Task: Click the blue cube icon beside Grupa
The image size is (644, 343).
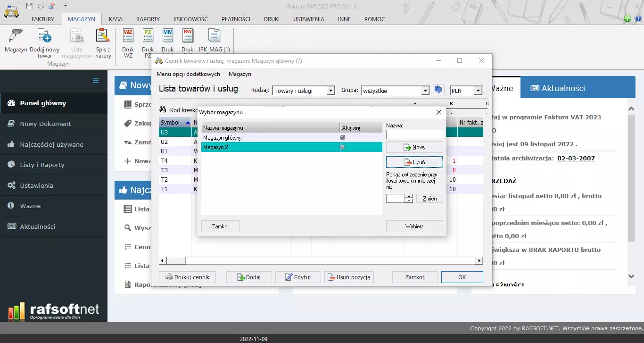Action: tap(439, 90)
